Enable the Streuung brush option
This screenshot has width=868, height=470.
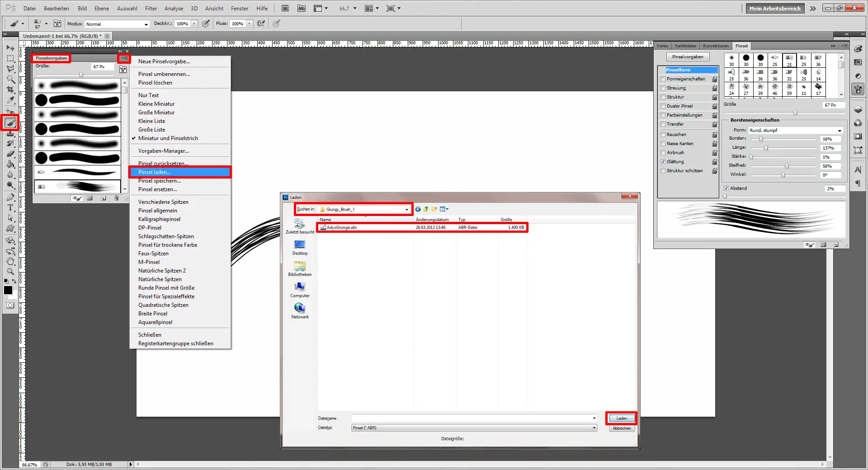click(663, 88)
